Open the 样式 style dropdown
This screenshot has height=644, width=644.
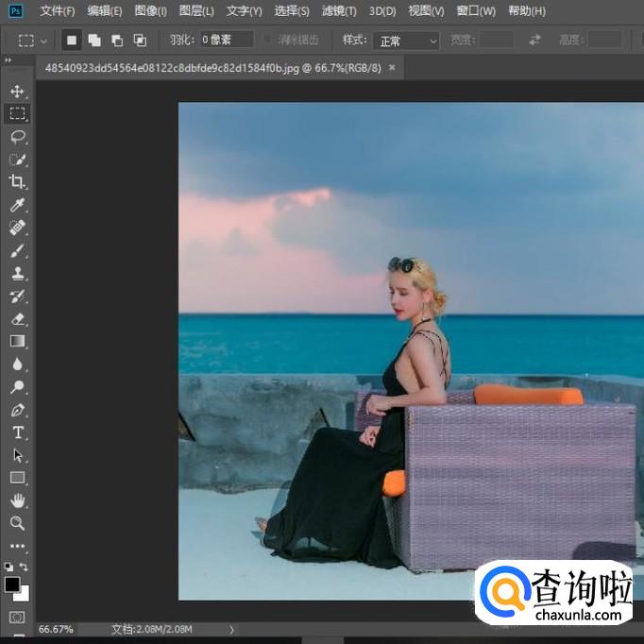tap(407, 41)
